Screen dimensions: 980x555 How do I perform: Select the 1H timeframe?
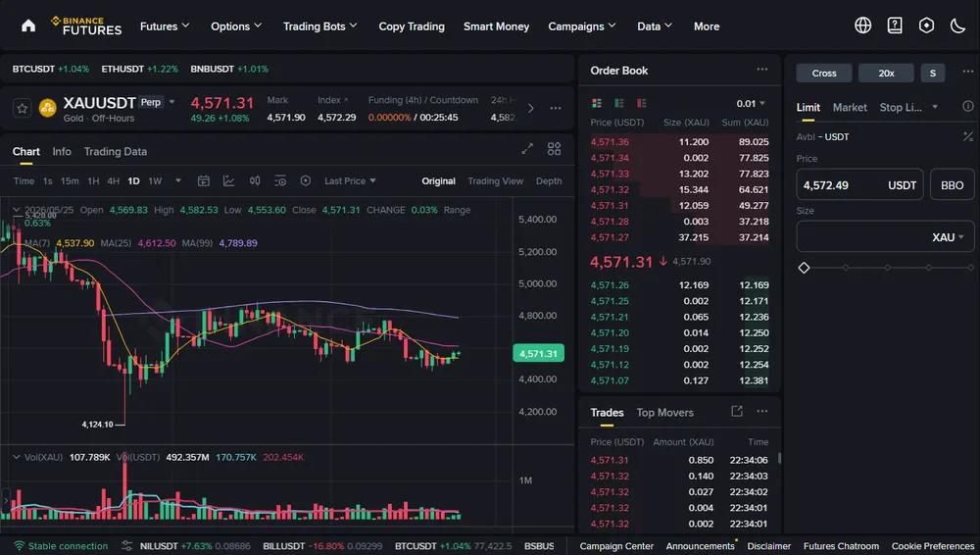click(93, 180)
